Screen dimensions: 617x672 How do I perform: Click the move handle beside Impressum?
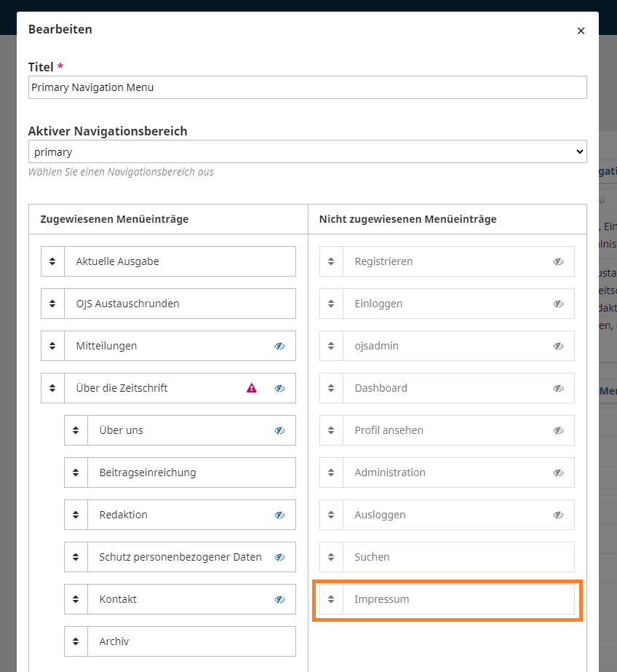pyautogui.click(x=331, y=599)
